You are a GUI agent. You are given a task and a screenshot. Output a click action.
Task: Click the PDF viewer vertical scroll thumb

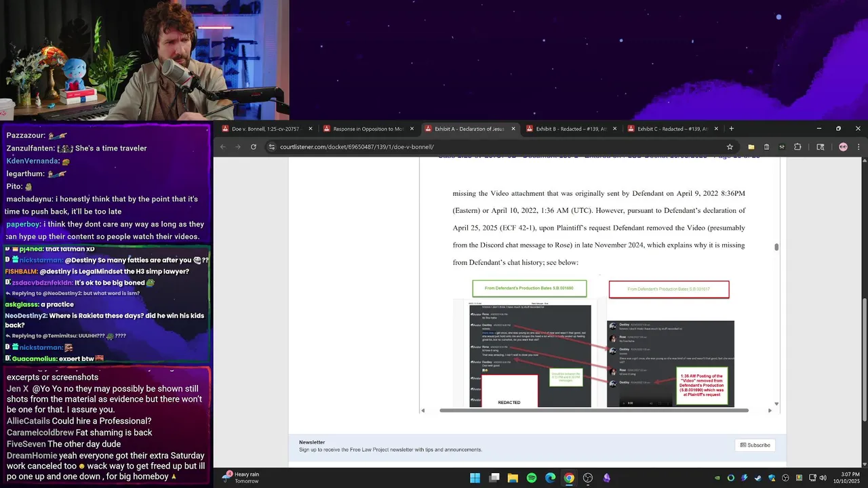[x=776, y=247]
